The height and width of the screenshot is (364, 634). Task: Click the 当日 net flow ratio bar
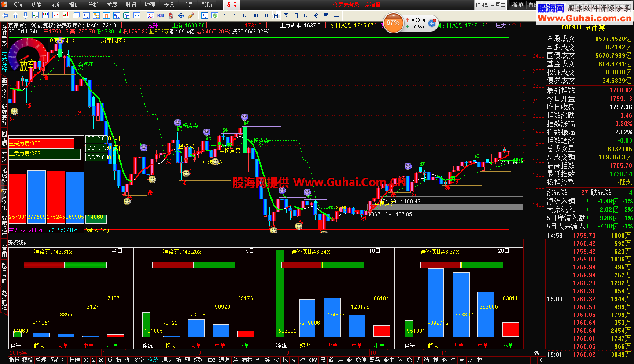65,265
